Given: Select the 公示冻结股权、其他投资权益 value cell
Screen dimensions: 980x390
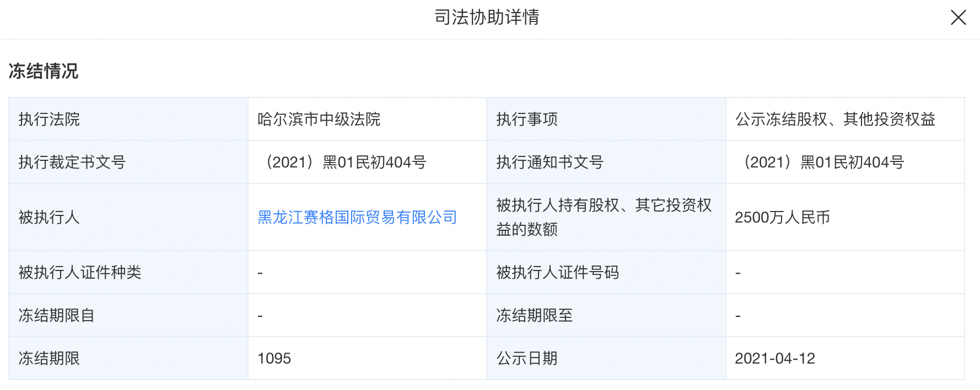Looking at the screenshot, I should tap(835, 120).
